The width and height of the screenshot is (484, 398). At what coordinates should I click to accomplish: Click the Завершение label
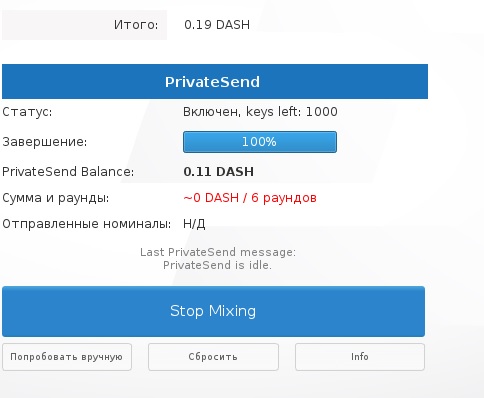(45, 142)
